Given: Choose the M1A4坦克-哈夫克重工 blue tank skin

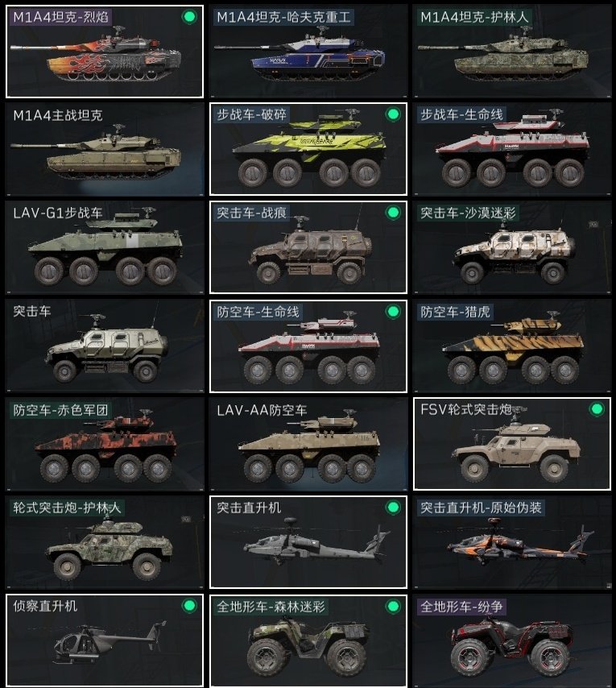Looking at the screenshot, I should 308,52.
